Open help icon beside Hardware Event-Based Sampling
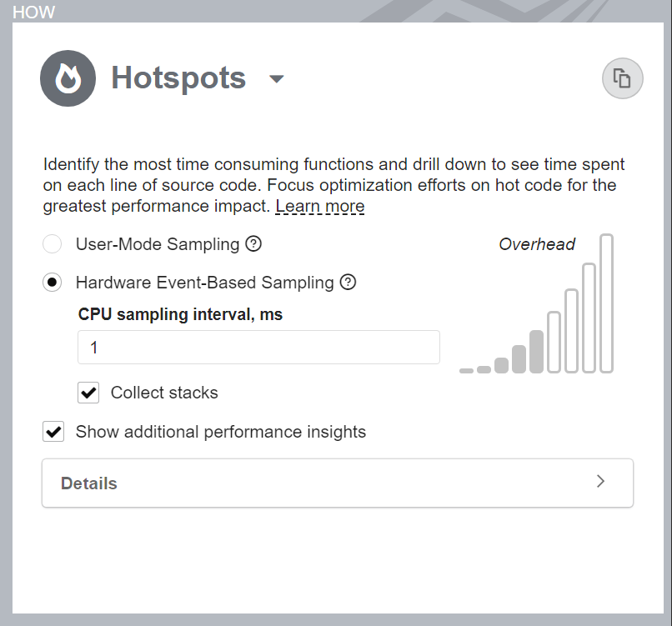672x626 pixels. [348, 282]
